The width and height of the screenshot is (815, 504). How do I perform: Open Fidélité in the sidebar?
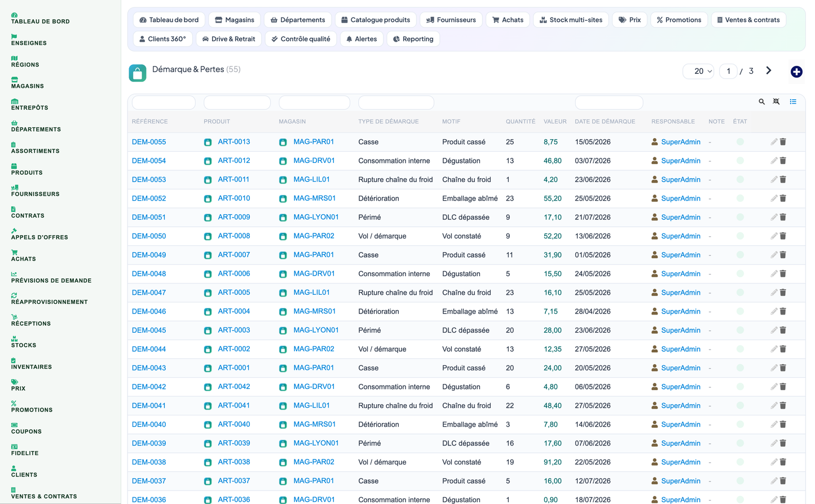coord(25,450)
